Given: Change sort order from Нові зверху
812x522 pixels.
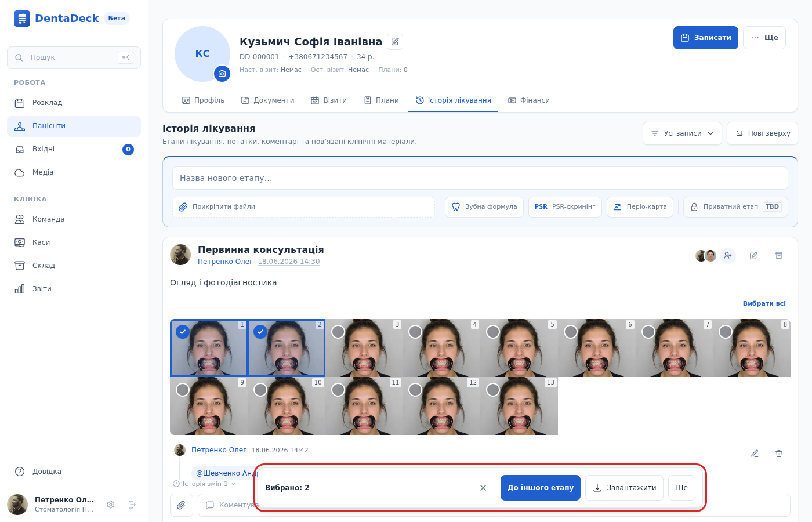Looking at the screenshot, I should coord(762,133).
